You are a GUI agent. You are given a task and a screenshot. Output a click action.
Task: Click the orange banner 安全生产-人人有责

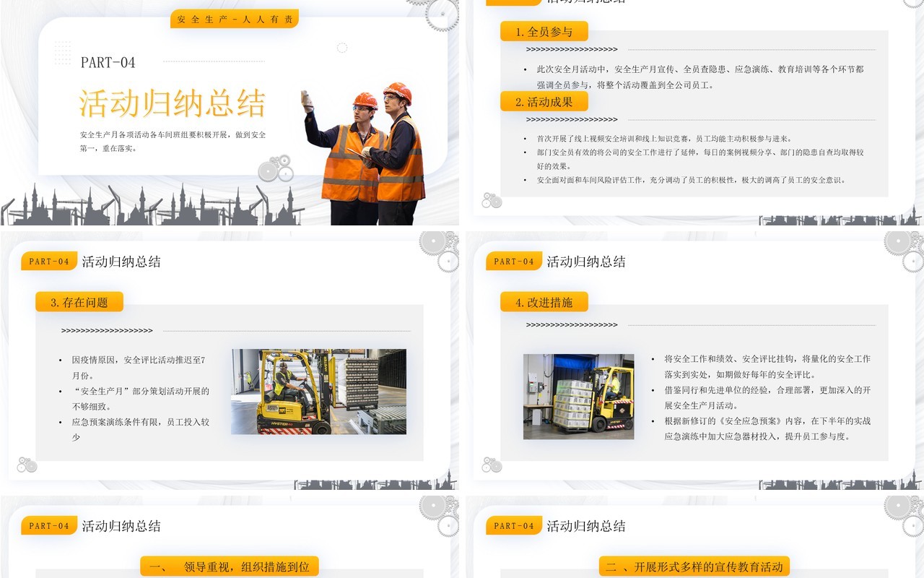(x=235, y=20)
